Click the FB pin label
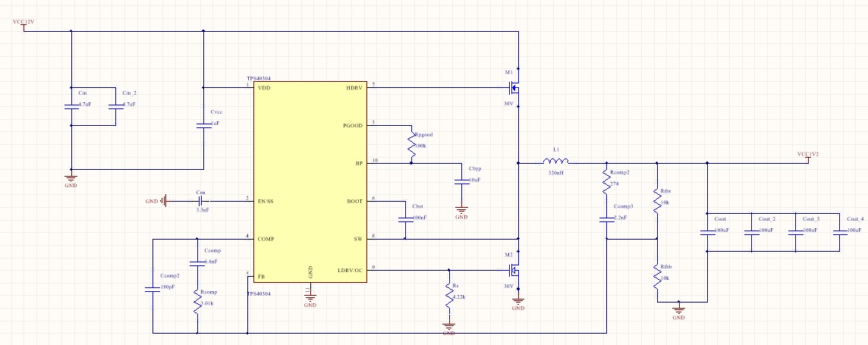Screen dimensions: 868x345 [261, 276]
